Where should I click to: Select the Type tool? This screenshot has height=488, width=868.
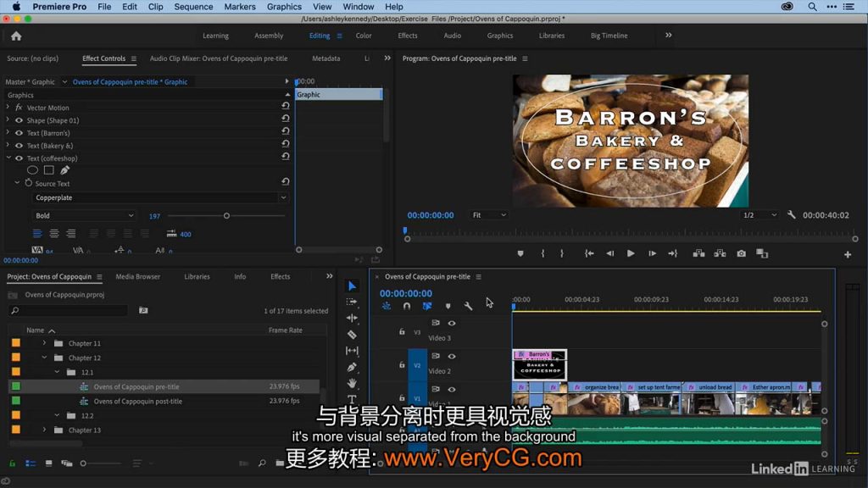352,398
